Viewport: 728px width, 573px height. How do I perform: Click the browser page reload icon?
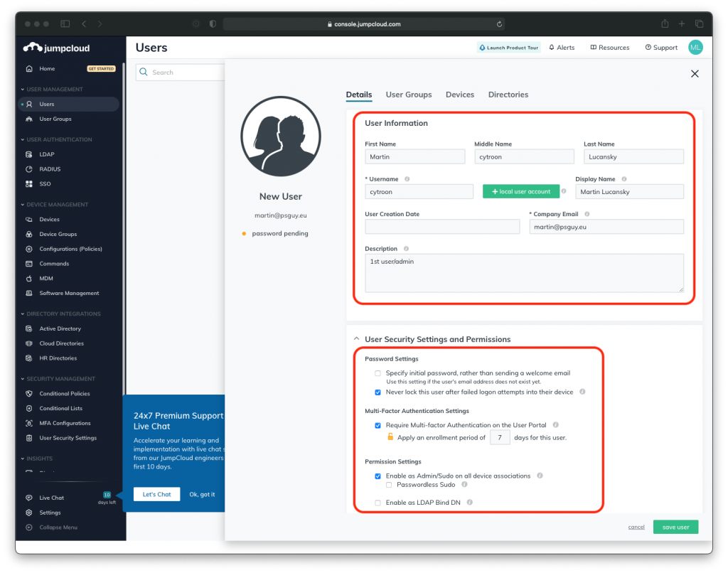[x=499, y=24]
